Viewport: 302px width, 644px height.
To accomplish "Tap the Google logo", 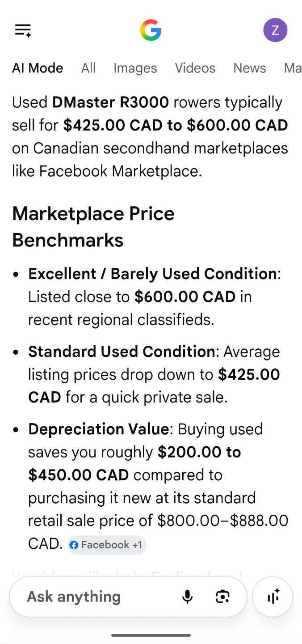I will point(151,30).
